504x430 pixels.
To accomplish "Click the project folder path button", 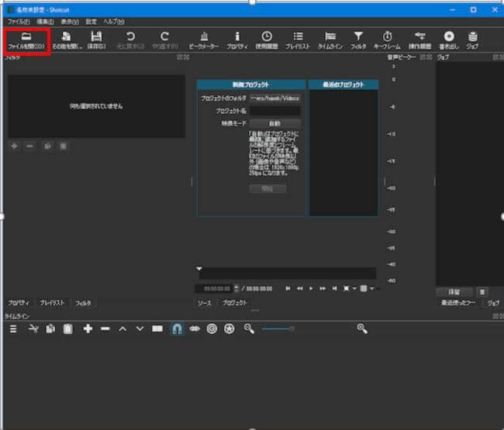I will click(274, 98).
